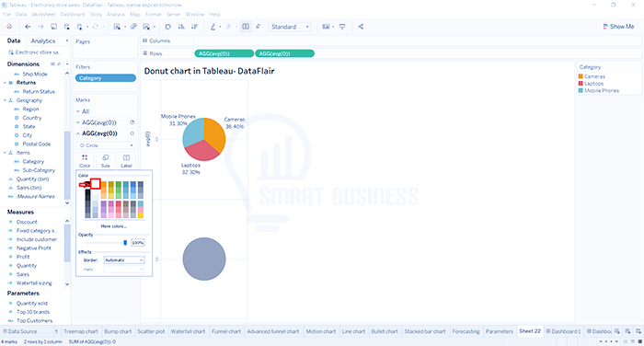Swap rows and columns toolbar icon

pyautogui.click(x=168, y=27)
